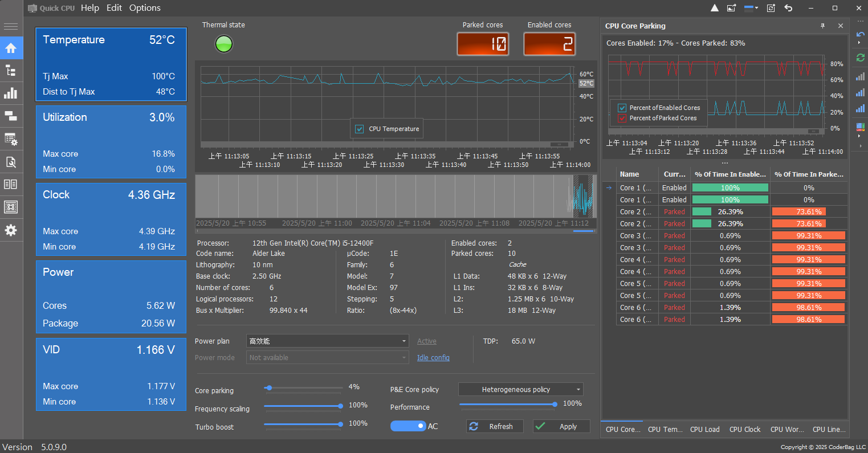Click the stacked blocks sidebar icon

pyautogui.click(x=11, y=116)
